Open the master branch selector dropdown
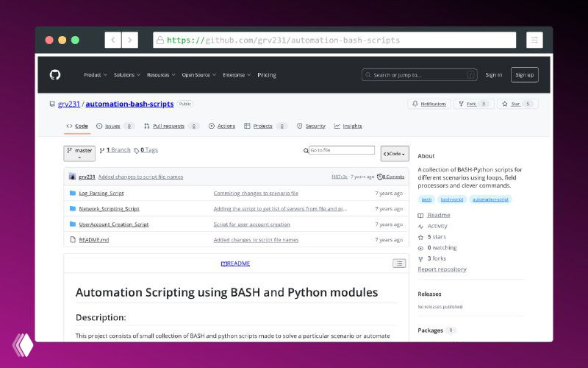This screenshot has width=588, height=368. tap(79, 153)
